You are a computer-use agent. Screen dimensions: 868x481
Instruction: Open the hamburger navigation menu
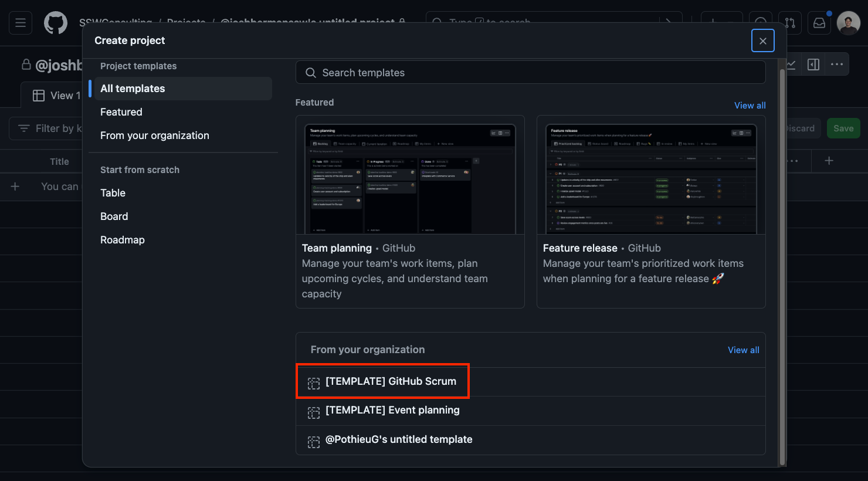pos(21,23)
